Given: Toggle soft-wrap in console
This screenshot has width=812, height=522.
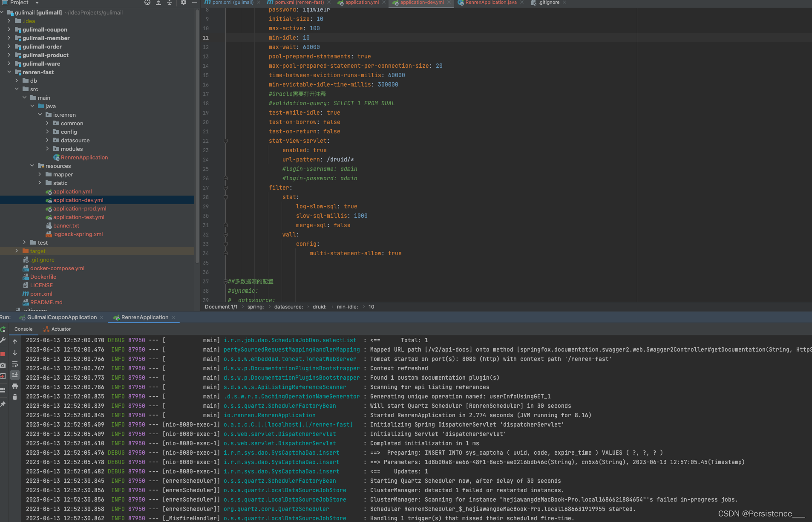Looking at the screenshot, I should (x=15, y=364).
